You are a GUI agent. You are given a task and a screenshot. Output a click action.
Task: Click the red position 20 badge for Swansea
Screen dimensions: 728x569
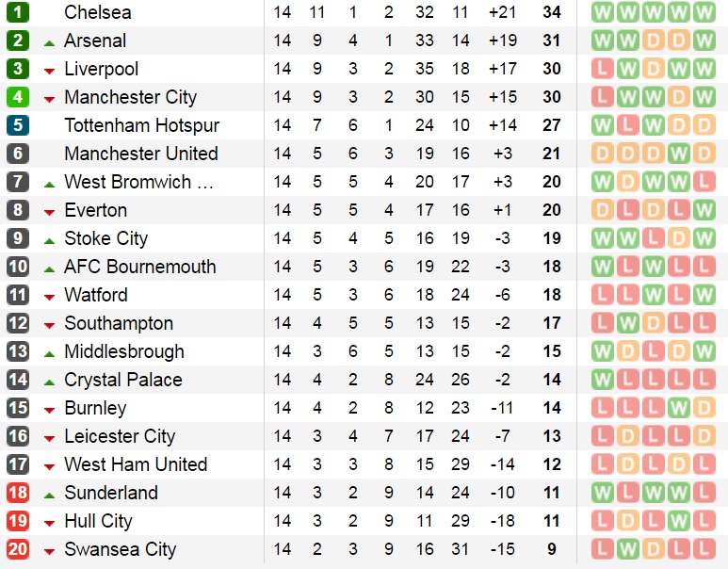click(x=18, y=549)
